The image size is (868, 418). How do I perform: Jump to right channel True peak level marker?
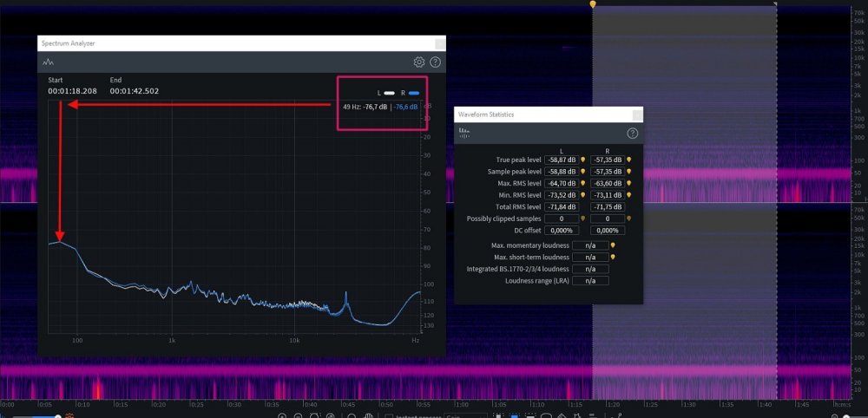pyautogui.click(x=628, y=160)
